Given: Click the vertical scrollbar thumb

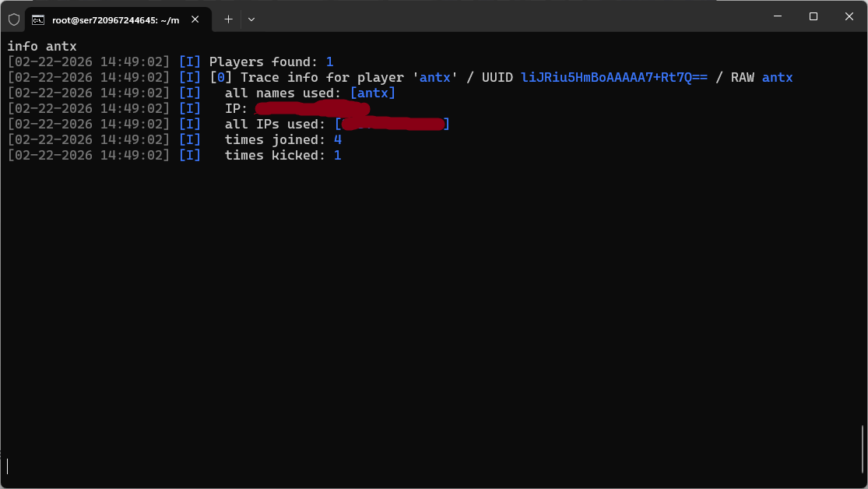Looking at the screenshot, I should click(863, 449).
